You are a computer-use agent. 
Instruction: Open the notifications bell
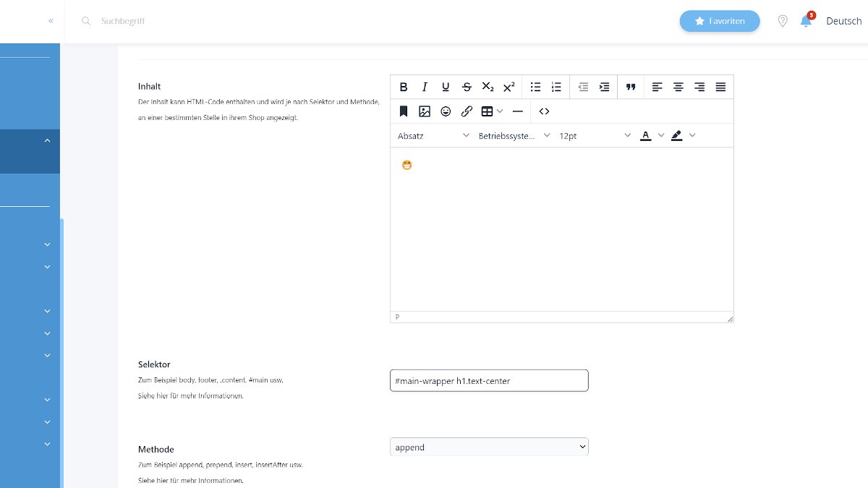tap(806, 21)
